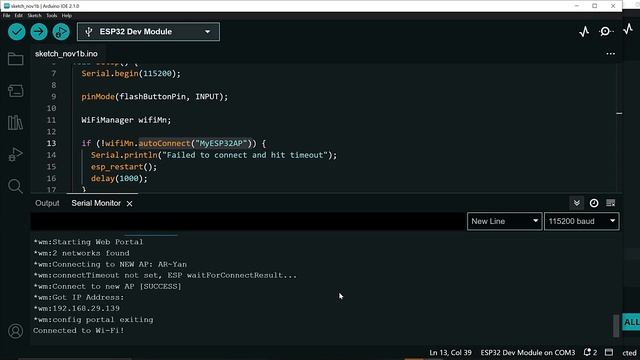Open the Sketchbook folder sidebar icon
Viewport: 640px width, 360px height.
pyautogui.click(x=16, y=59)
